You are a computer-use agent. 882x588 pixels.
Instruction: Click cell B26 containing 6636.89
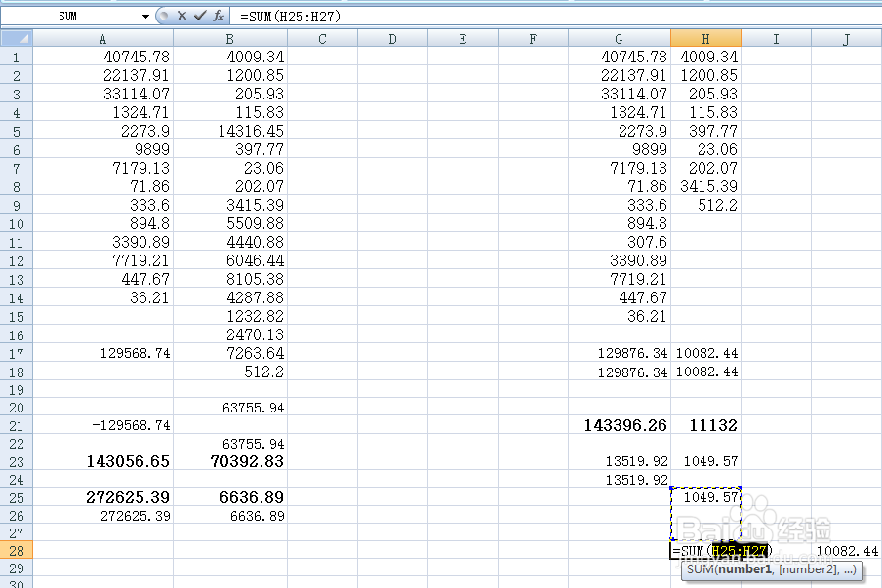230,516
